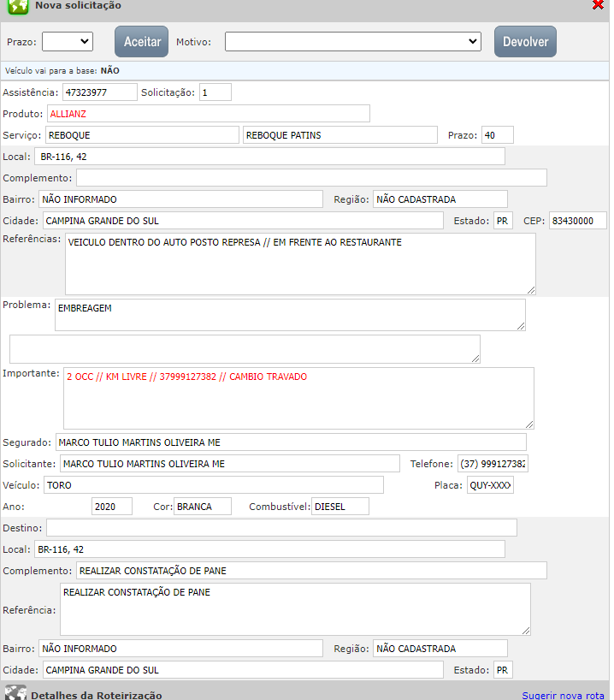The width and height of the screenshot is (614, 700).
Task: Click the Detalhes da Roteirização icon
Action: point(15,694)
